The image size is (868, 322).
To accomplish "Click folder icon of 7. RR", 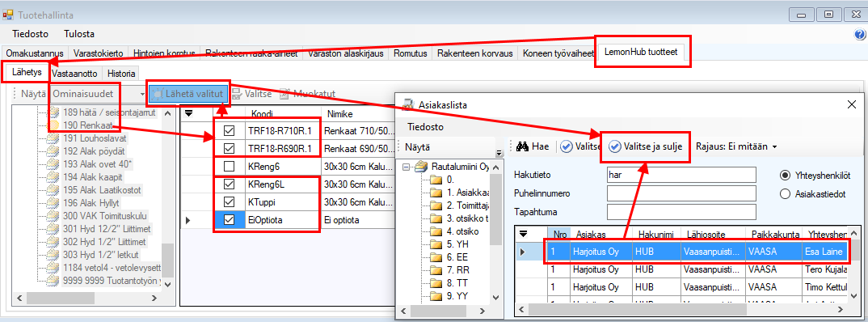I will coord(436,270).
